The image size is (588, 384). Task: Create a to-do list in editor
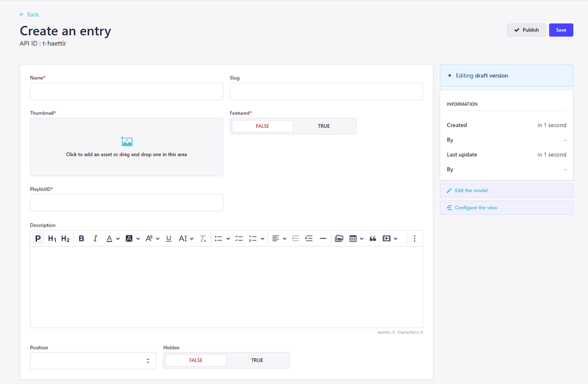coord(239,239)
